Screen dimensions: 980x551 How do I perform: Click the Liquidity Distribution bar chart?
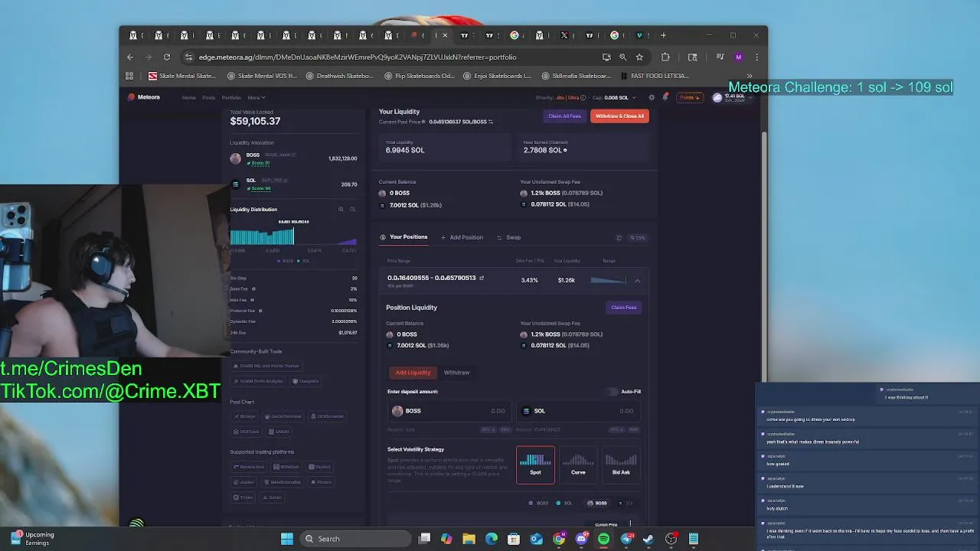coord(293,234)
